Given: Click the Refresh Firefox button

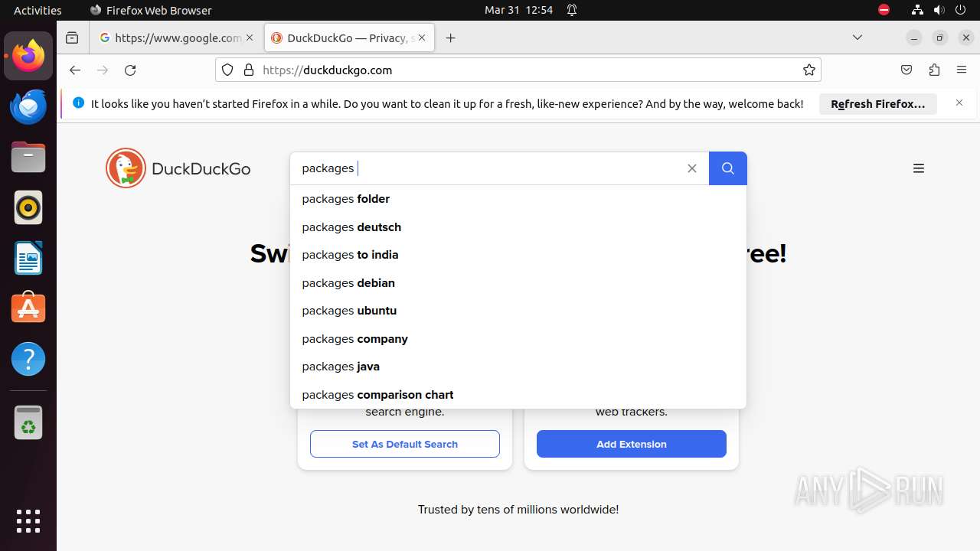Looking at the screenshot, I should tap(878, 104).
